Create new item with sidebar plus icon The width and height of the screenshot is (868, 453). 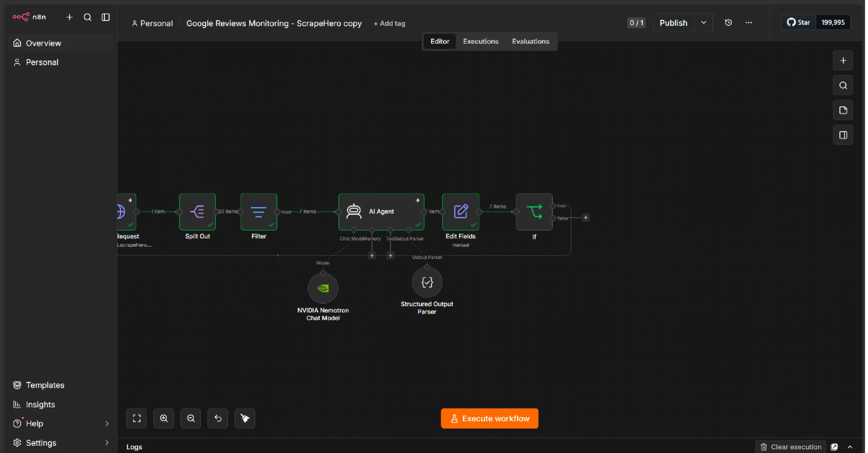(x=70, y=17)
